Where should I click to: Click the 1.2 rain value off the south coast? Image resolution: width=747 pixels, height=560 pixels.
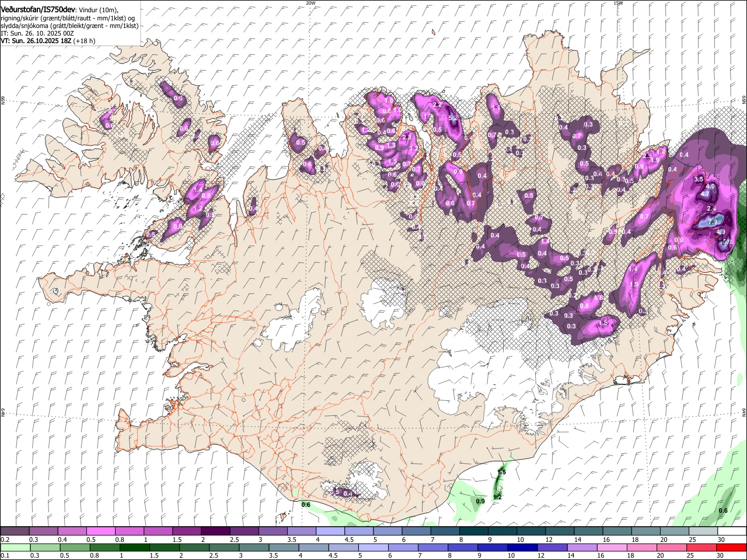[x=498, y=497]
